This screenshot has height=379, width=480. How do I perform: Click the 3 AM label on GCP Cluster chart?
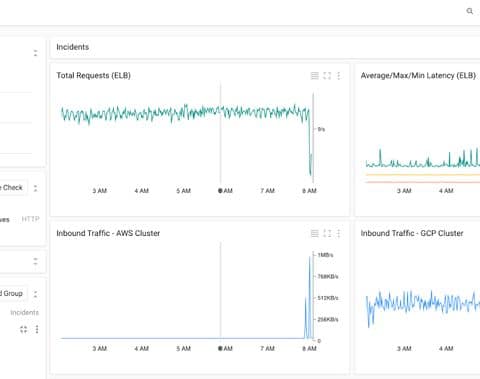click(404, 348)
